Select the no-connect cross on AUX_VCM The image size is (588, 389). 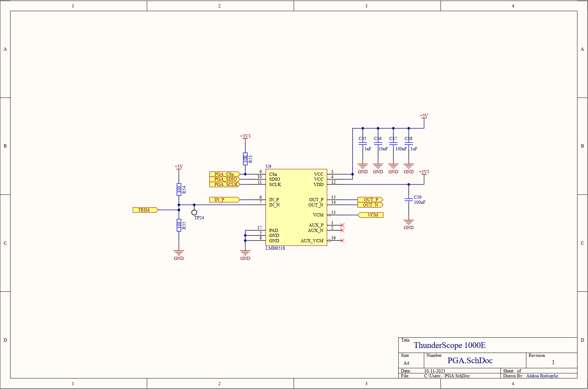point(342,240)
